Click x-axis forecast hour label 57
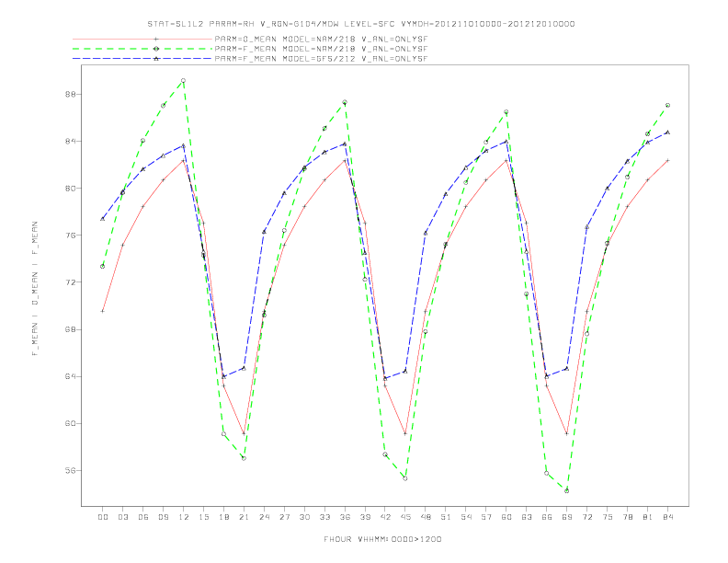Screen dimensions: 728x563 [x=486, y=517]
